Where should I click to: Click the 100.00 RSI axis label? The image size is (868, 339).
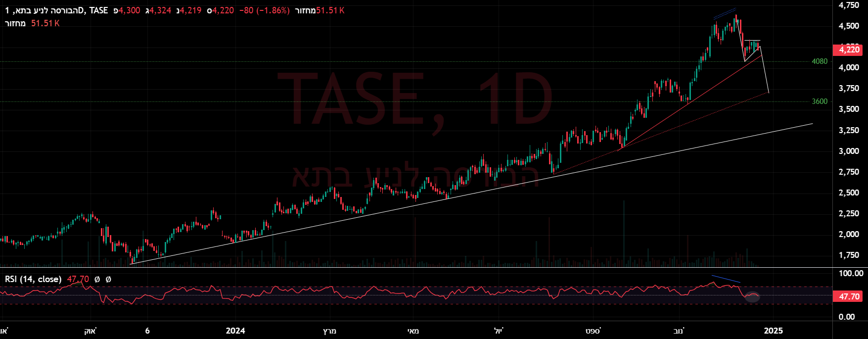tap(851, 274)
